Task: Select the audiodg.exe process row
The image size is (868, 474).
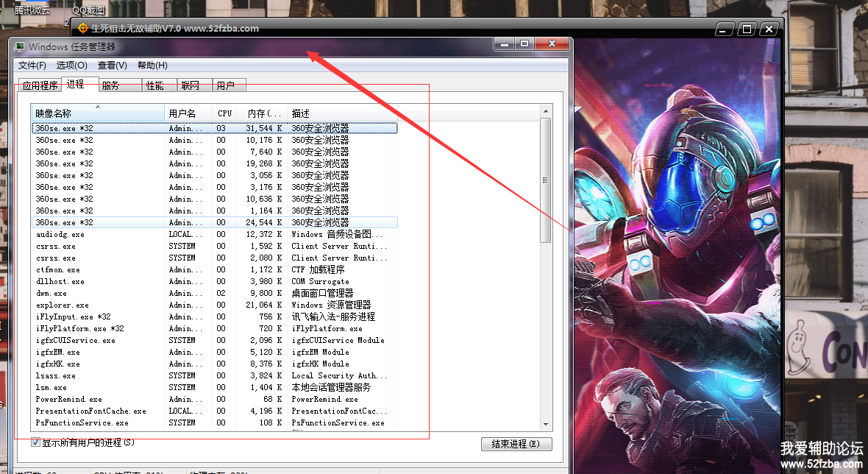Action: click(x=215, y=234)
